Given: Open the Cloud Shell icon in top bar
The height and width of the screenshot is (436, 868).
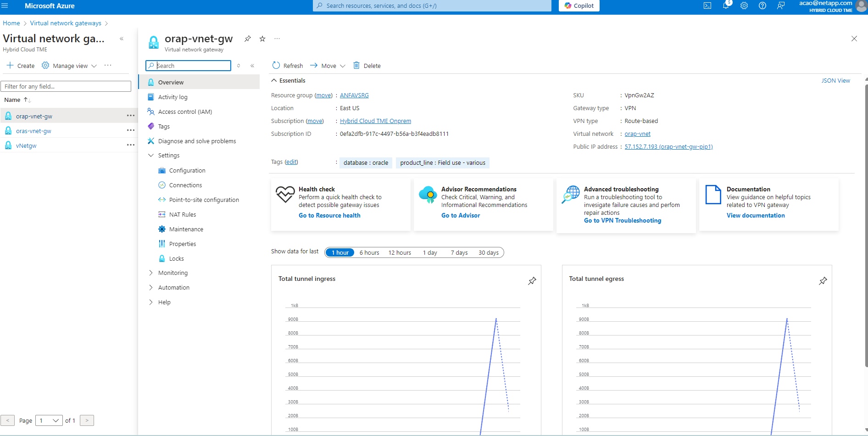Looking at the screenshot, I should click(x=707, y=6).
